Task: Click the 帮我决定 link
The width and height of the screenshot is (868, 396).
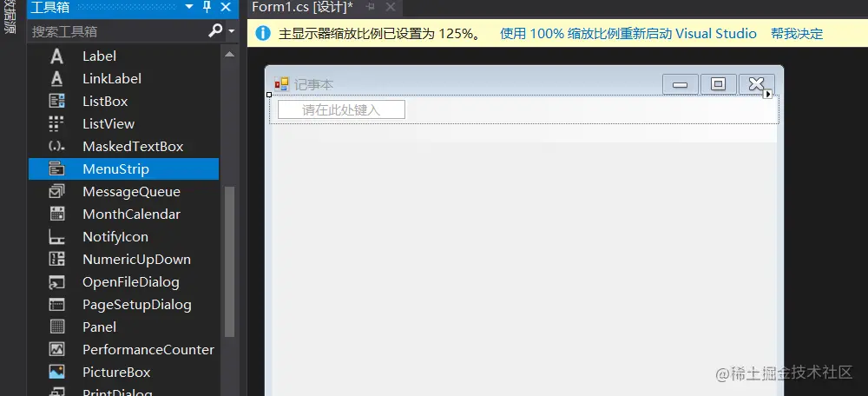Action: [797, 34]
